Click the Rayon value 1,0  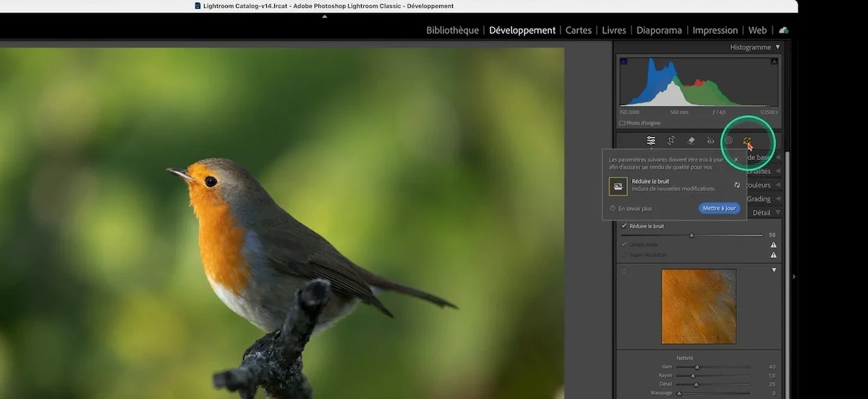point(772,376)
